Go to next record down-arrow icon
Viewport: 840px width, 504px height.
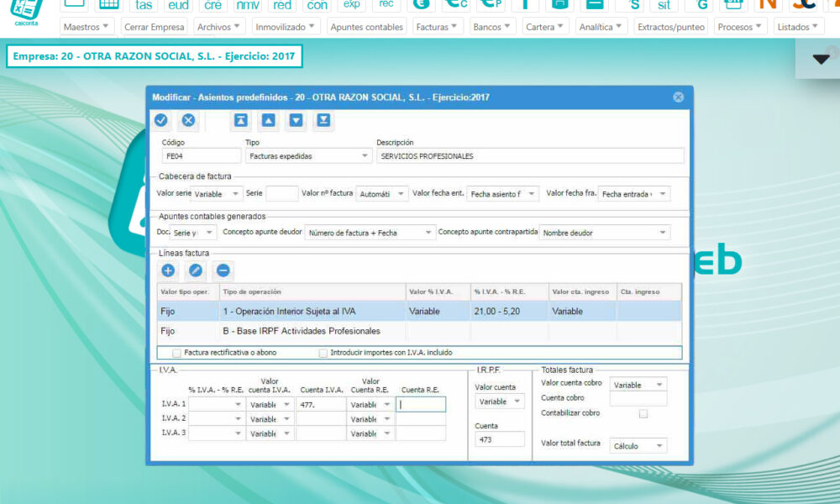[x=297, y=120]
